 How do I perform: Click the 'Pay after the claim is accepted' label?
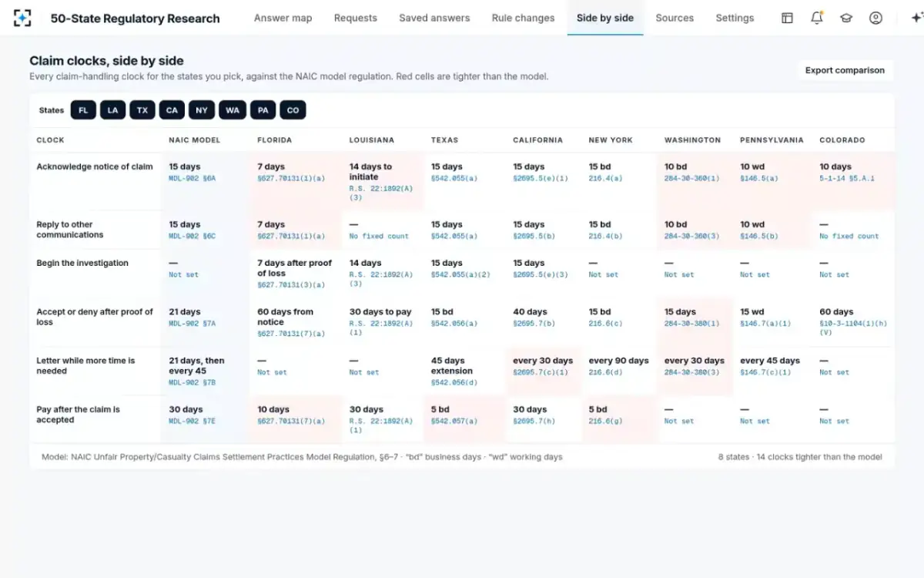pos(78,415)
